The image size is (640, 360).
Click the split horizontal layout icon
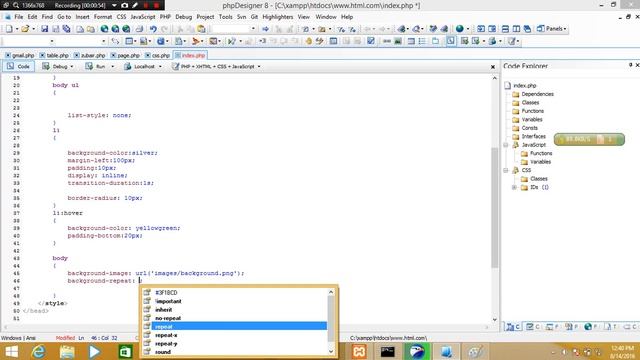tap(505, 29)
